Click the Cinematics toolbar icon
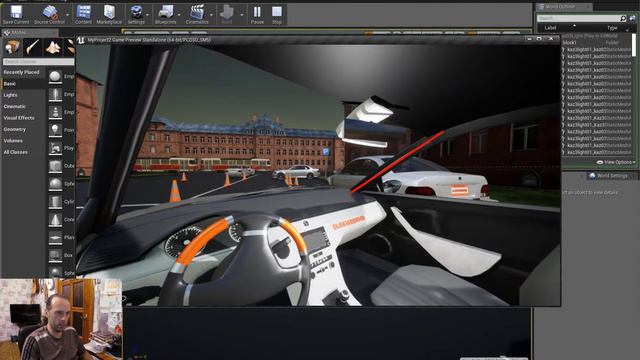Image resolution: width=640 pixels, height=360 pixels. click(197, 14)
